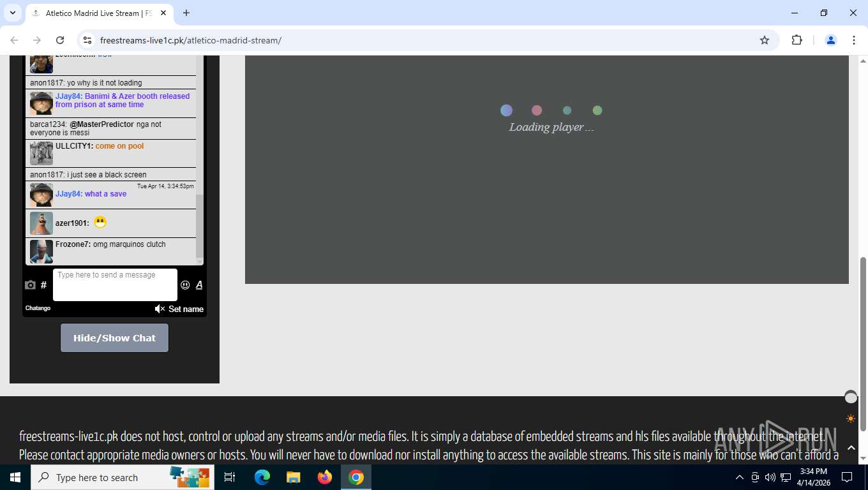Click chat scroll-down arrow

200,262
